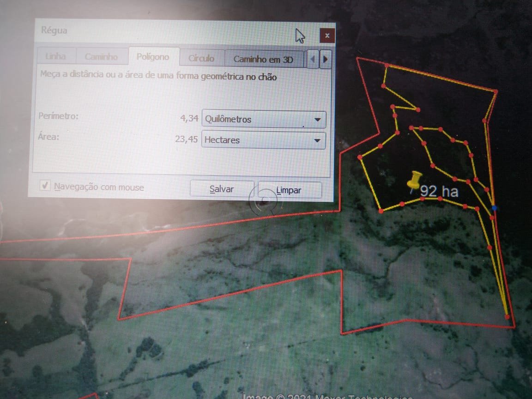Click the area value 23,45
532x399 pixels.
[187, 139]
